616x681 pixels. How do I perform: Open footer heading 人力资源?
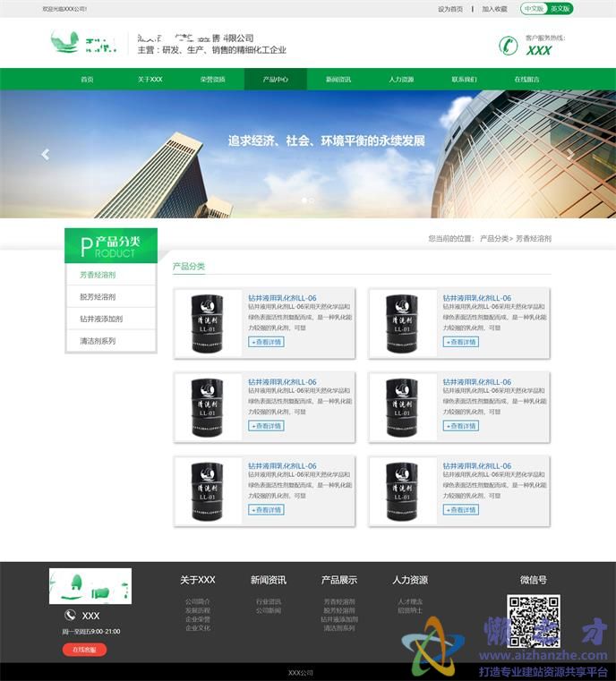(x=410, y=580)
